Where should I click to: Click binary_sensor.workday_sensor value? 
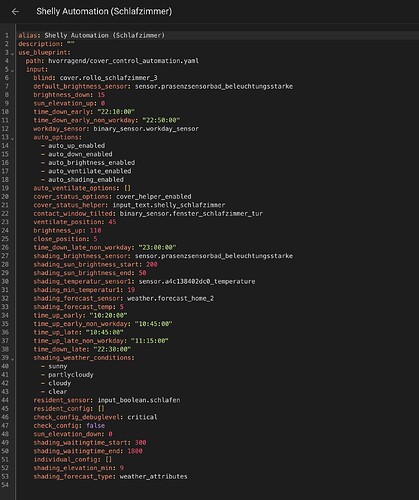pyautogui.click(x=146, y=129)
